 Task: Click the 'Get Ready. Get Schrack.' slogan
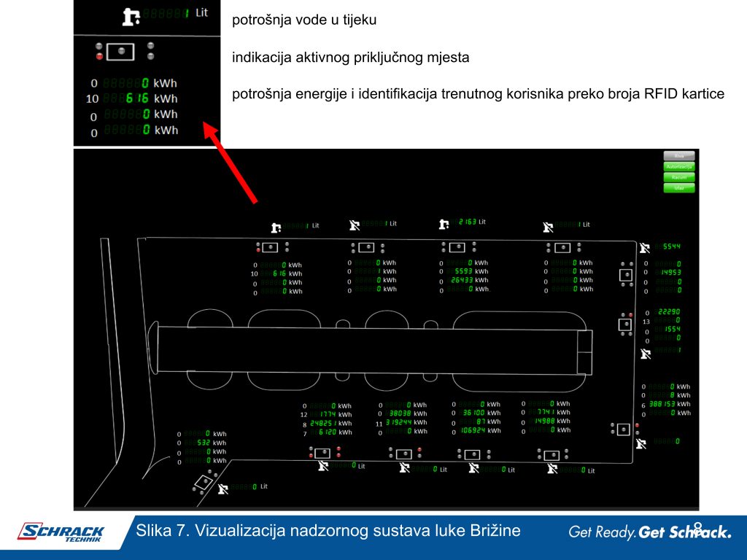coord(650,532)
